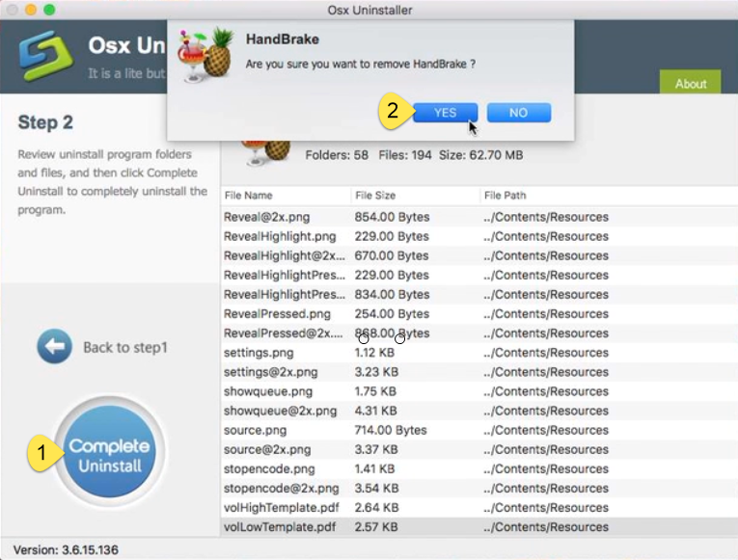The width and height of the screenshot is (738, 560).
Task: Confirm removal by clicking YES
Action: tap(445, 113)
